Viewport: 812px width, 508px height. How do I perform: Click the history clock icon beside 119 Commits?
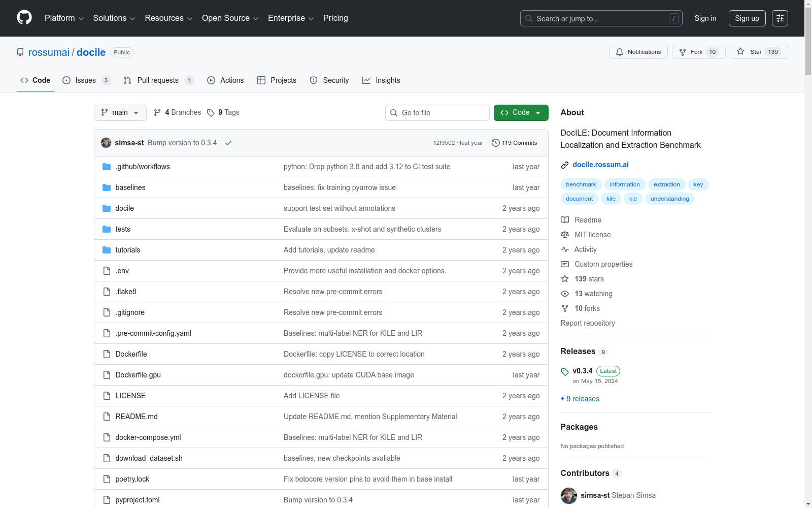pyautogui.click(x=496, y=143)
